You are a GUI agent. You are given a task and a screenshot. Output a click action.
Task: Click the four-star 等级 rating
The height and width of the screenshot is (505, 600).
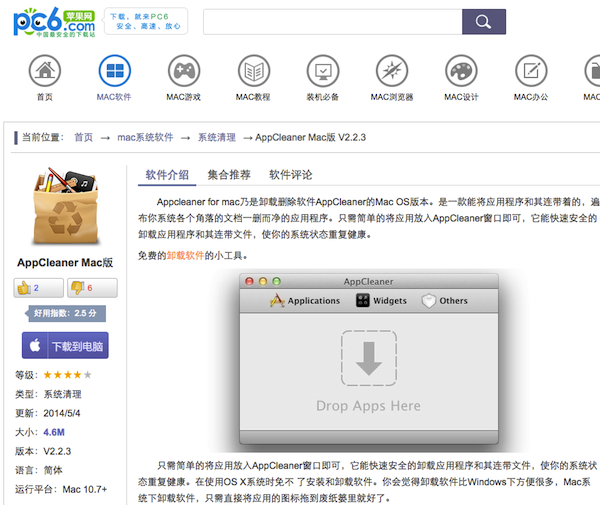click(67, 375)
